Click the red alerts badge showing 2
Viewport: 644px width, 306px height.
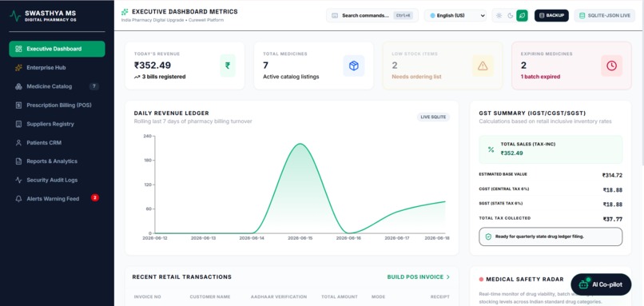tap(95, 198)
